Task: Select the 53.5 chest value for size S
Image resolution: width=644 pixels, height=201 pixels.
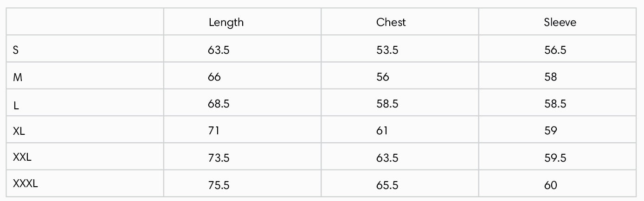Action: point(387,50)
